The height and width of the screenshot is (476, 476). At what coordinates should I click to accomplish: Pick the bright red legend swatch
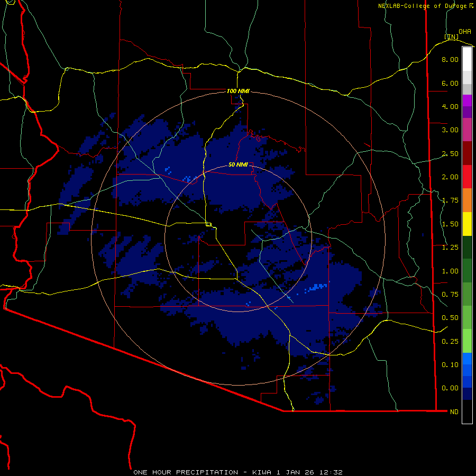[467, 177]
